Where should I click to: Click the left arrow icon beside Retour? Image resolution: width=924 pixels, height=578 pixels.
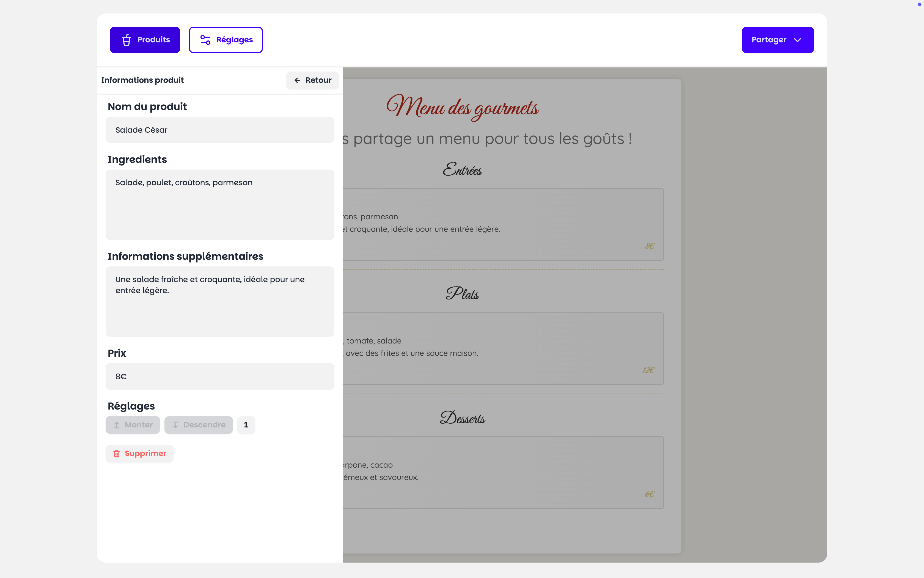tap(297, 80)
